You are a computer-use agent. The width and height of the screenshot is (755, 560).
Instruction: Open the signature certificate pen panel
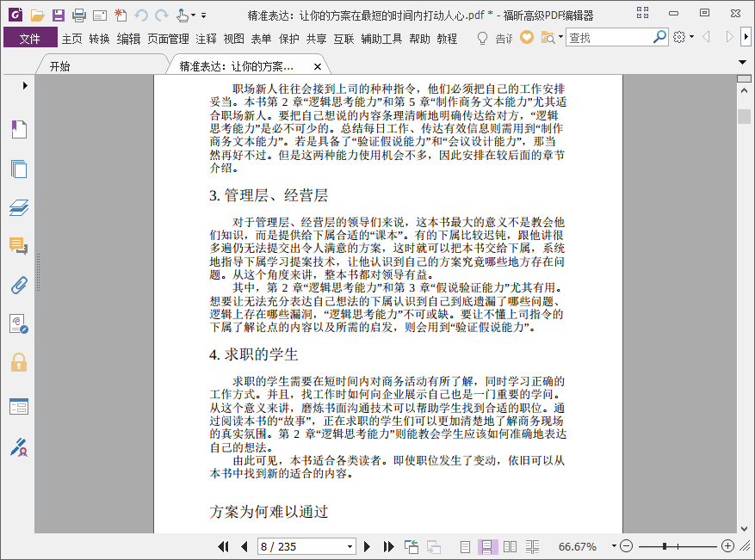19,447
